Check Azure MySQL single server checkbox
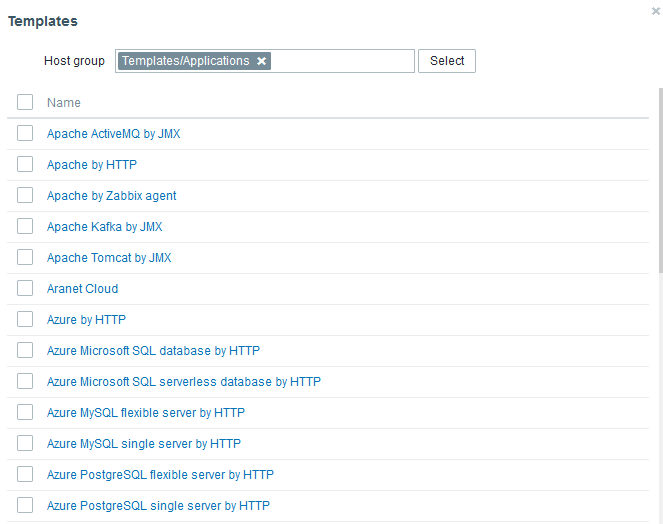This screenshot has width=663, height=524. (x=25, y=443)
